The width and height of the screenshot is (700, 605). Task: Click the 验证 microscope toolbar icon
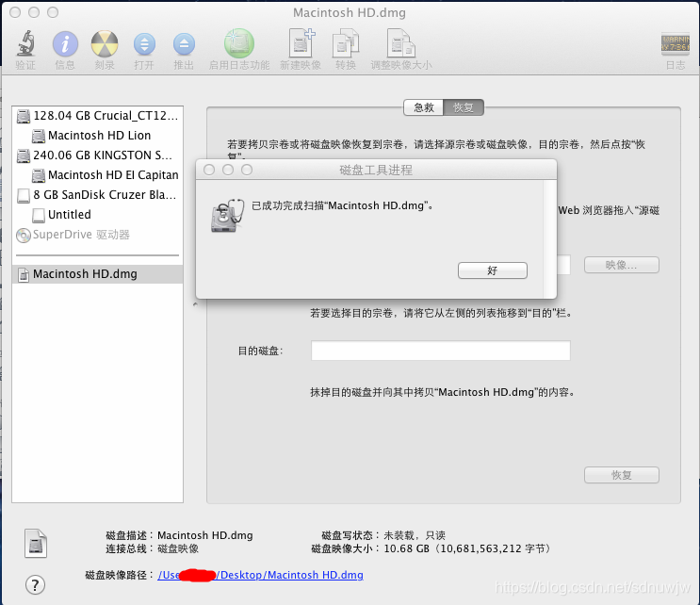pyautogui.click(x=25, y=43)
